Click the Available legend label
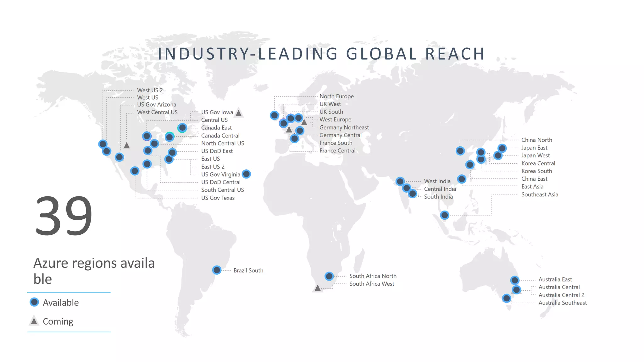 click(x=61, y=303)
